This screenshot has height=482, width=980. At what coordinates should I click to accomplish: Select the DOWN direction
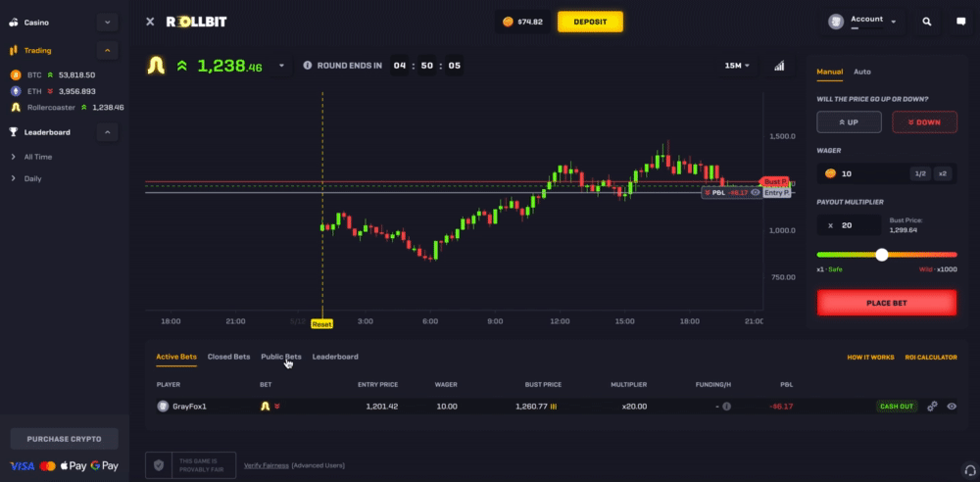click(x=924, y=122)
